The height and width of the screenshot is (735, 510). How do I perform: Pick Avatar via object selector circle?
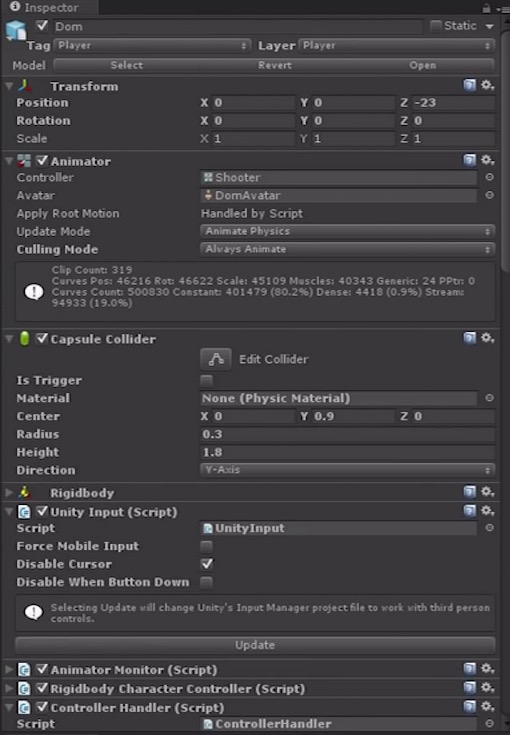[x=489, y=195]
